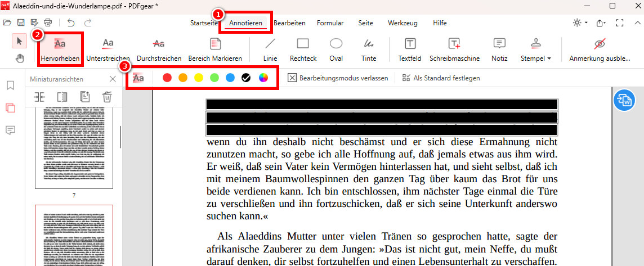Open the Werkzeug tab
The image size is (644, 266).
(x=402, y=23)
